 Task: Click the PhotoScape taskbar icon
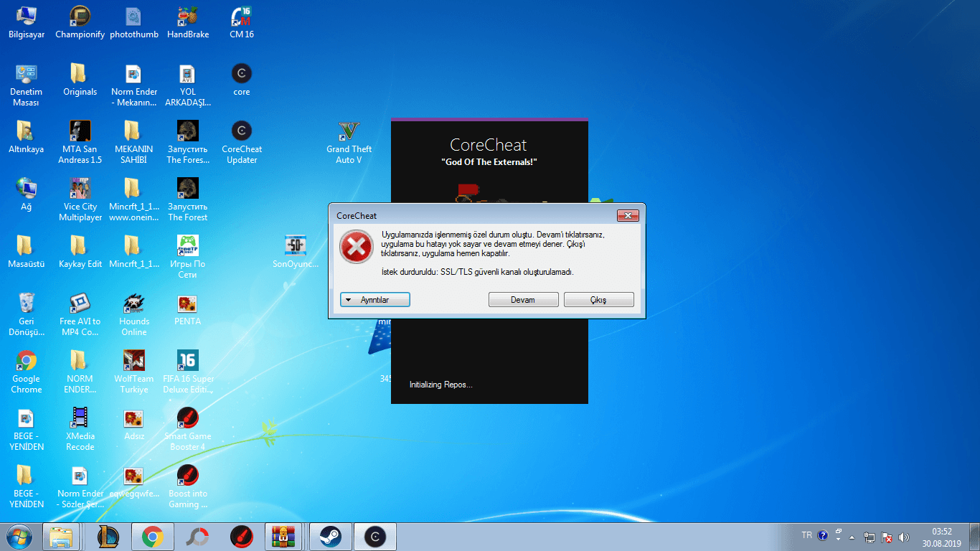197,537
